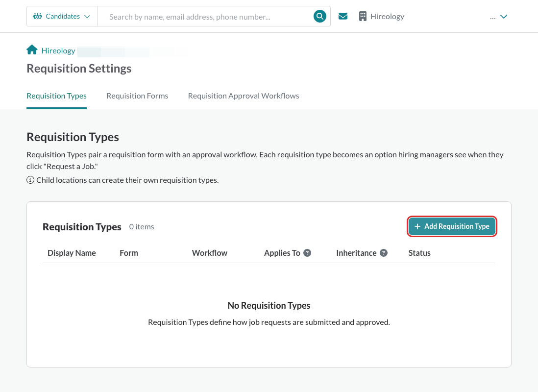This screenshot has height=392, width=538.
Task: Switch to the Requisition Forms tab
Action: pos(137,96)
